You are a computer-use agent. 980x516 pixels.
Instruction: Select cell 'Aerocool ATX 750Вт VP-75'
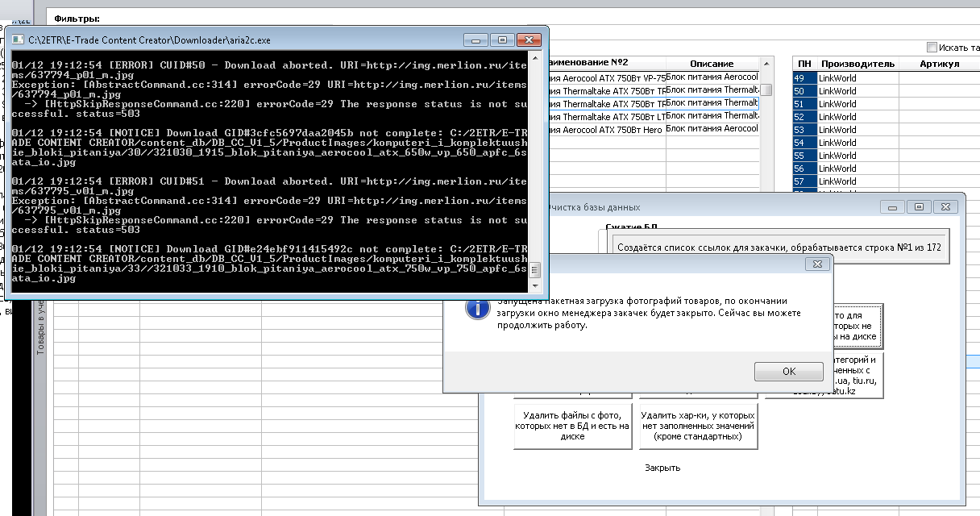(608, 78)
